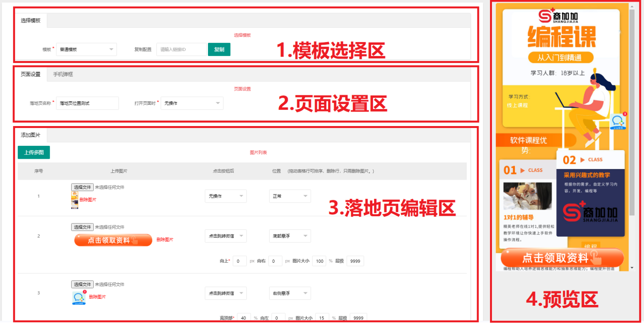Screen dimensions: 644x325
Task: Switch to the 手机弹框 tab
Action: coord(63,74)
